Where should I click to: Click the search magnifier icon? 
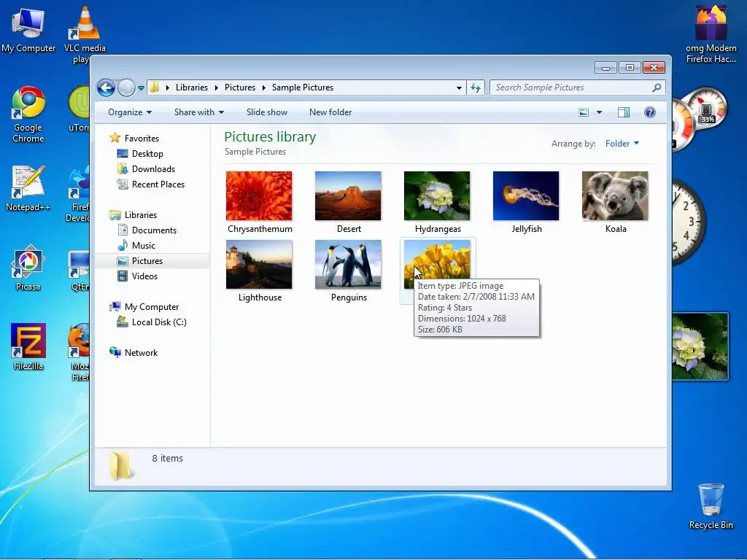[657, 87]
